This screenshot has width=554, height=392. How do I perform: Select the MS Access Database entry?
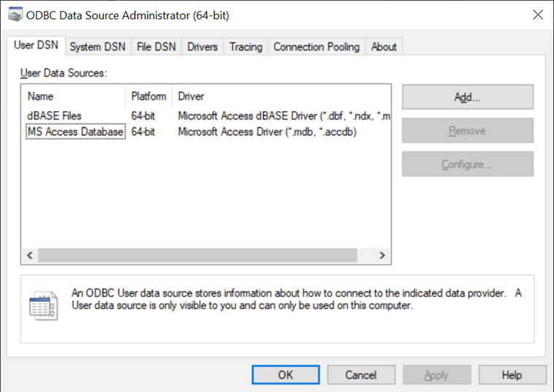coord(75,132)
